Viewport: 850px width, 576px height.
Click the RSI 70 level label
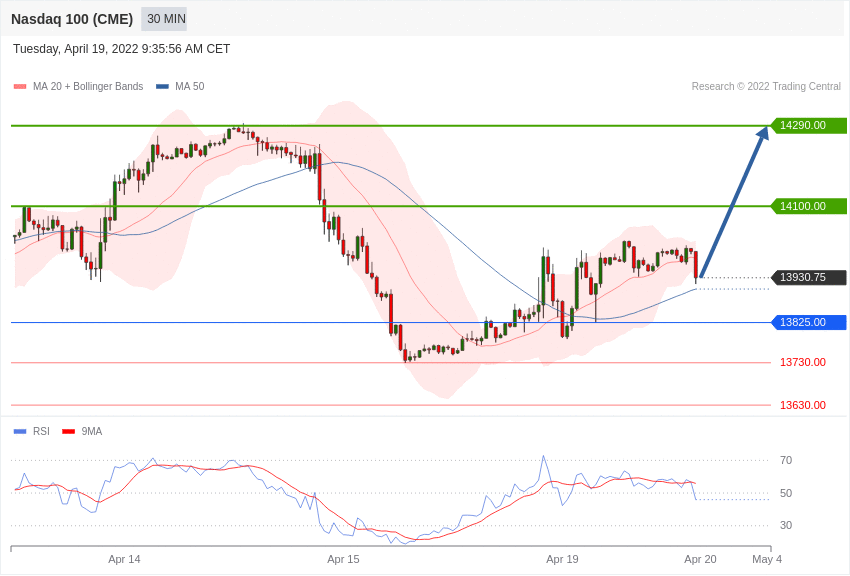click(786, 461)
